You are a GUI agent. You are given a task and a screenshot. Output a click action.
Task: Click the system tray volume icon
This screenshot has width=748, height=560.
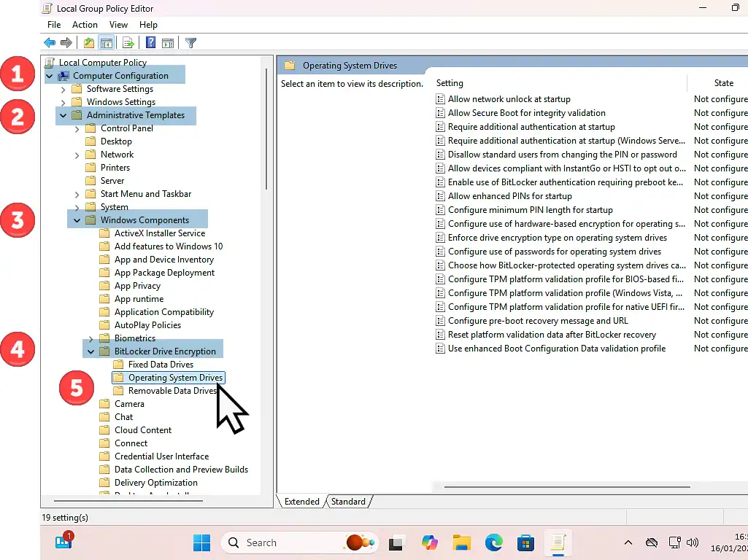[692, 542]
